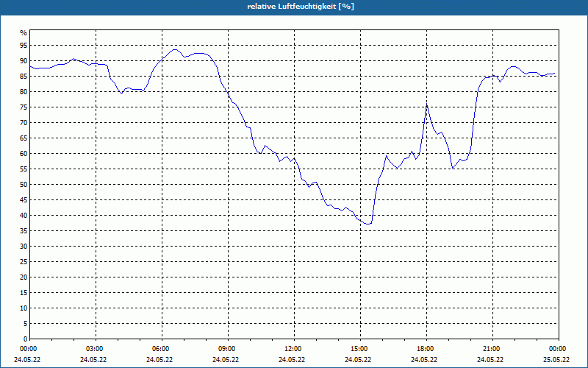Click the 24.05.22 date beneath 18:00
The height and width of the screenshot is (368, 588).
coord(424,360)
